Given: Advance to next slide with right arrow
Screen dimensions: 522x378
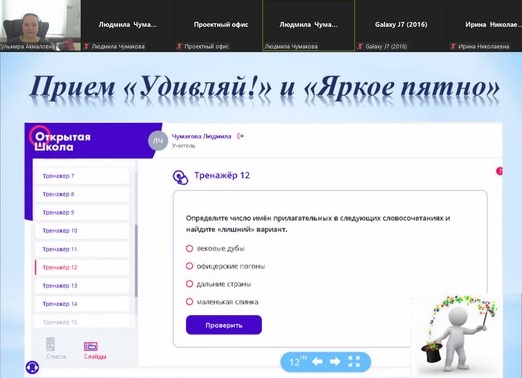Looking at the screenshot, I should 335,362.
